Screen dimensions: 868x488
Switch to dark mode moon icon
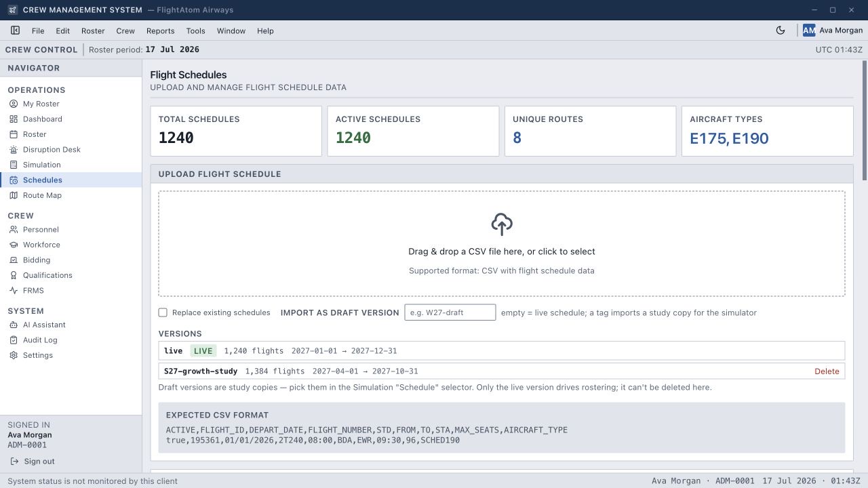pos(781,30)
